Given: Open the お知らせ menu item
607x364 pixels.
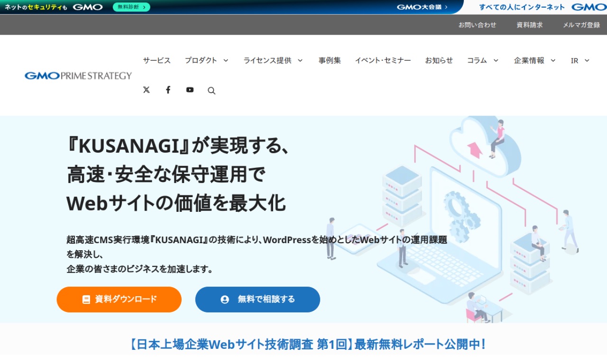Looking at the screenshot, I should (x=439, y=60).
